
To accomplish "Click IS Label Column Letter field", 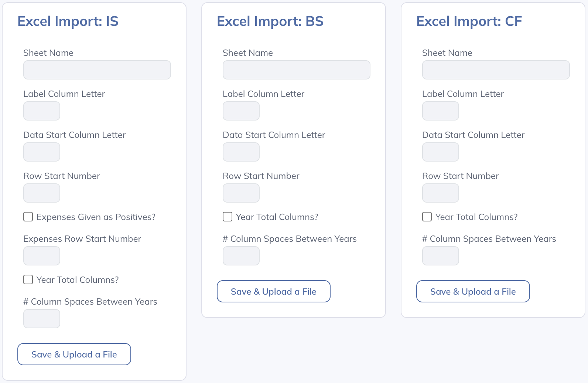I will pyautogui.click(x=42, y=111).
